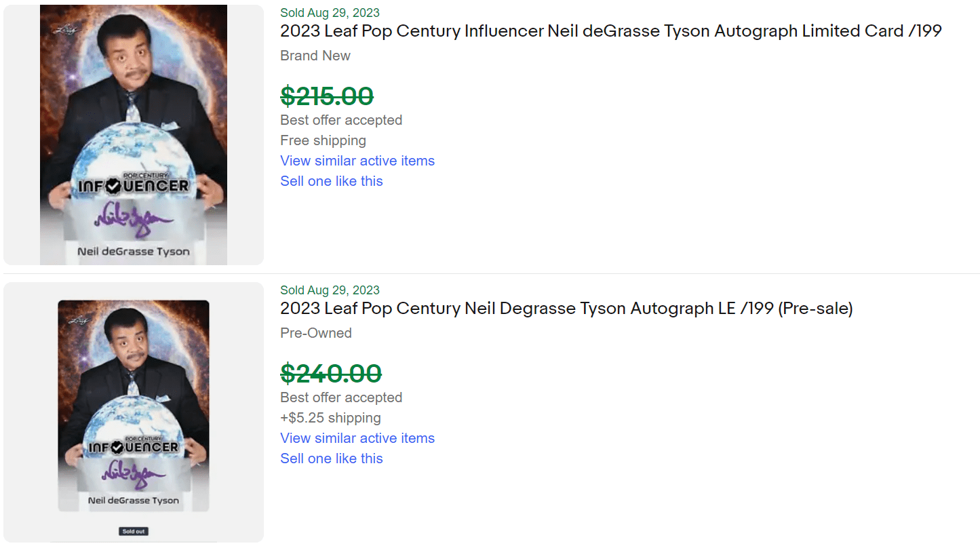View similar active items for the $215 listing
The height and width of the screenshot is (548, 980).
pos(357,161)
